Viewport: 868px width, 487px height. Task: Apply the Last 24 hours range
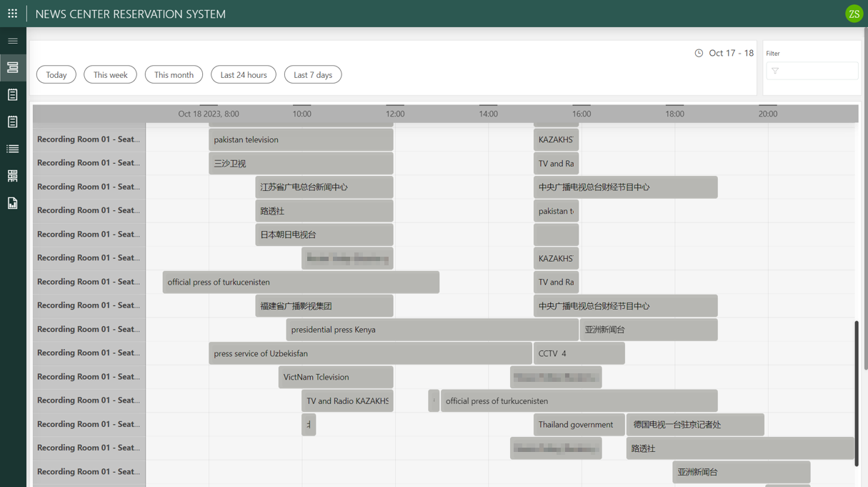(244, 74)
